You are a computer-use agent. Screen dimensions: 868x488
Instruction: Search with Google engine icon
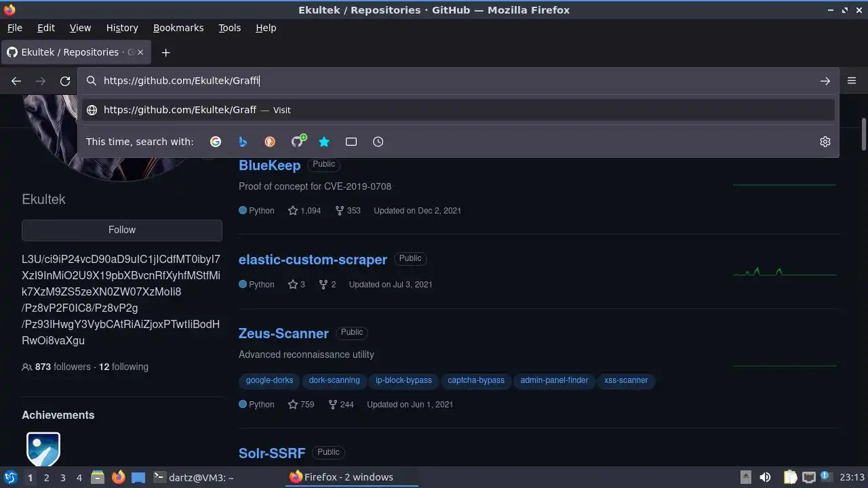pos(216,142)
